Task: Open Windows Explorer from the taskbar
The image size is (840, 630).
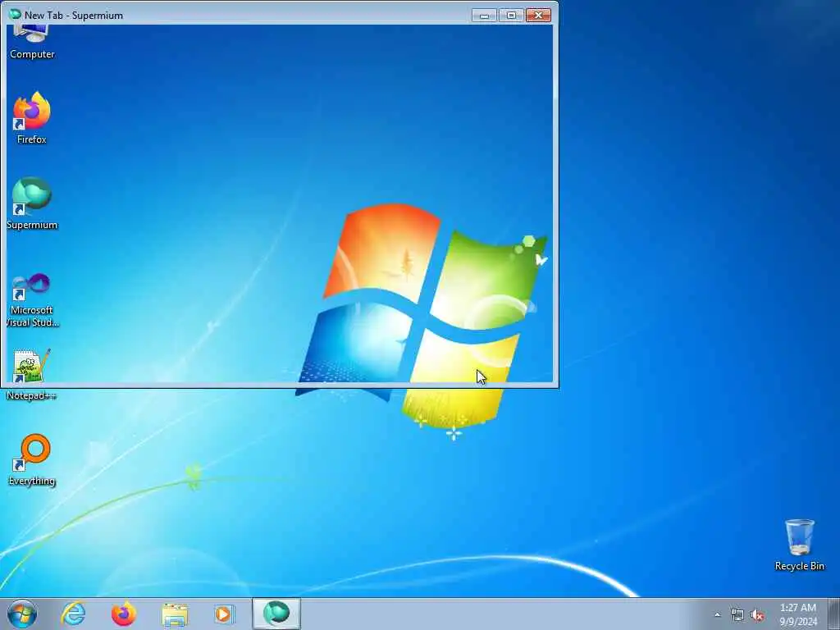Action: (175, 614)
